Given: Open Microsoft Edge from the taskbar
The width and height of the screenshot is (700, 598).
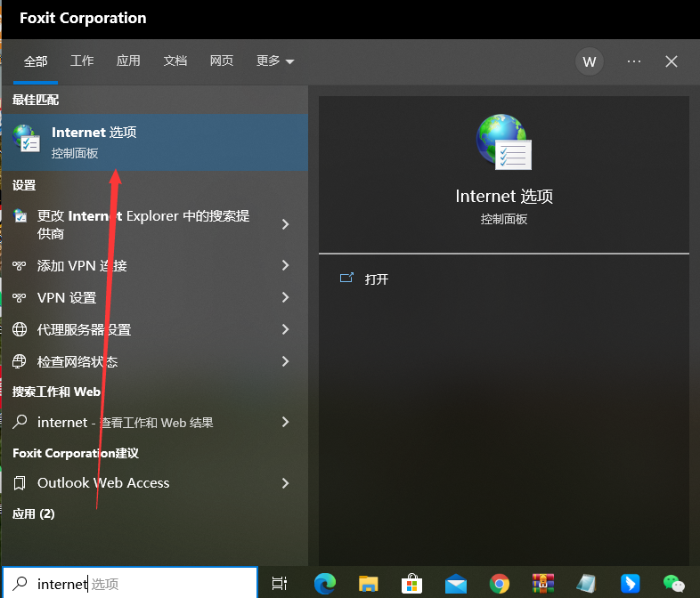Looking at the screenshot, I should pos(324,584).
